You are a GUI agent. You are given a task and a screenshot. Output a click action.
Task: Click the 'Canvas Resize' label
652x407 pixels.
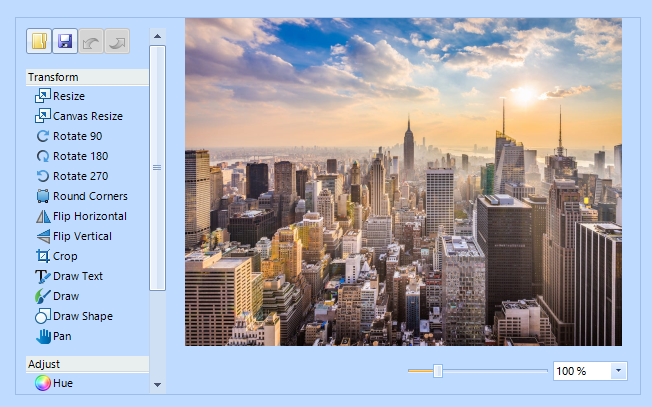pyautogui.click(x=88, y=116)
